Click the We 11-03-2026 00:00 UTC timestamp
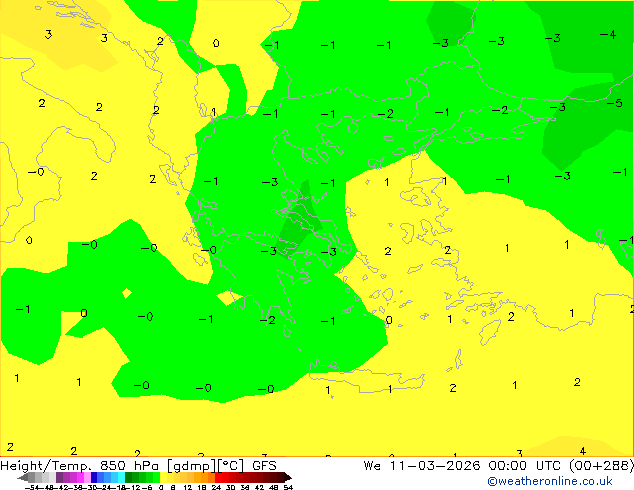This screenshot has height=490, width=634. (464, 466)
